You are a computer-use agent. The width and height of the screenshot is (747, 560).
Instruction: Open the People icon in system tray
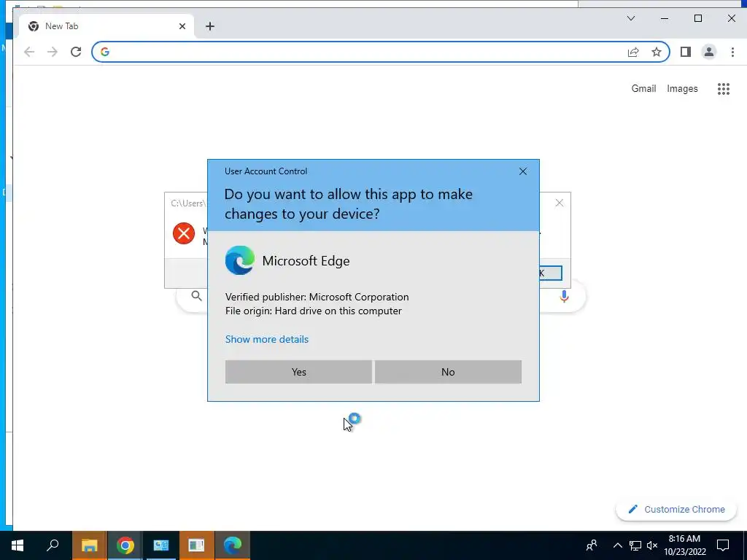592,545
